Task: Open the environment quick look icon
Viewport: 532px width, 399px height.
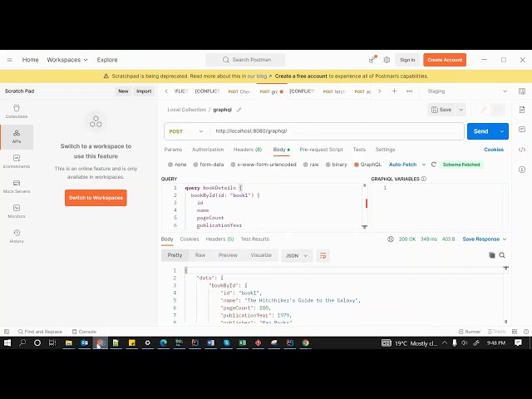Action: click(522, 91)
